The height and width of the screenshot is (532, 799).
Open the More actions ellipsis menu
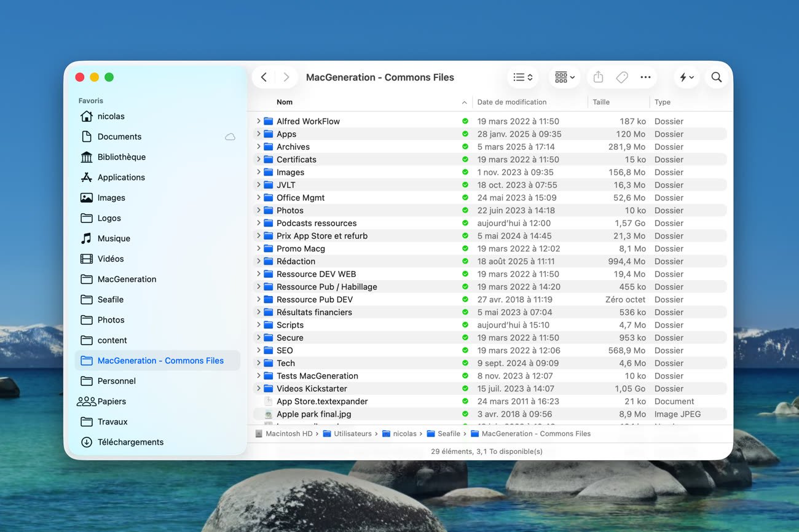coord(645,77)
